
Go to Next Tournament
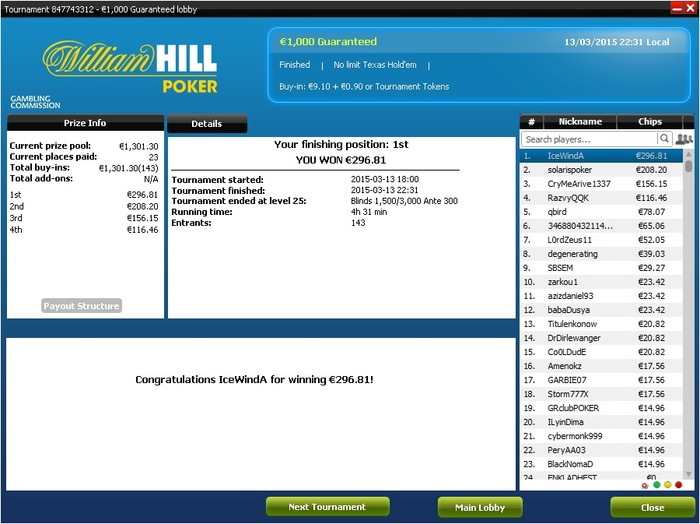tap(327, 507)
